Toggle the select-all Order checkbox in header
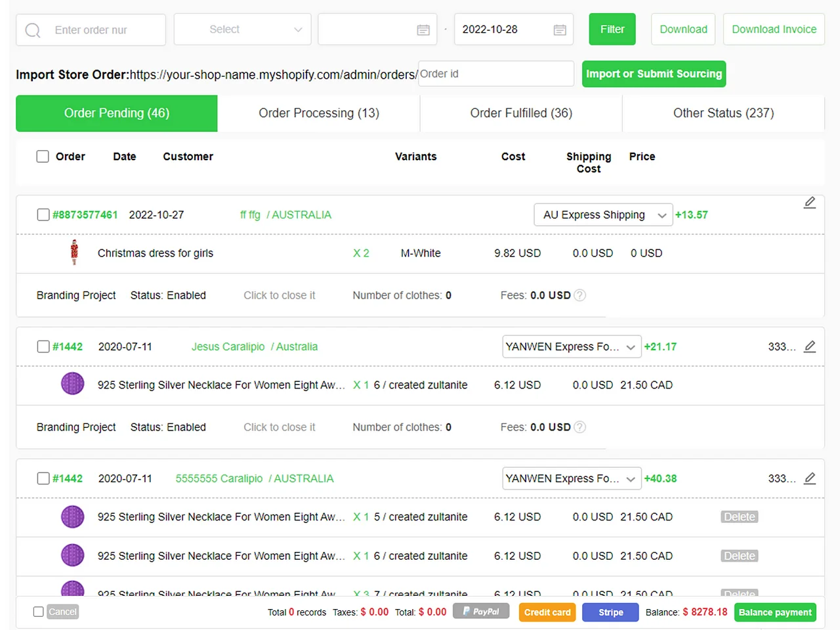Image resolution: width=840 pixels, height=630 pixels. (43, 156)
